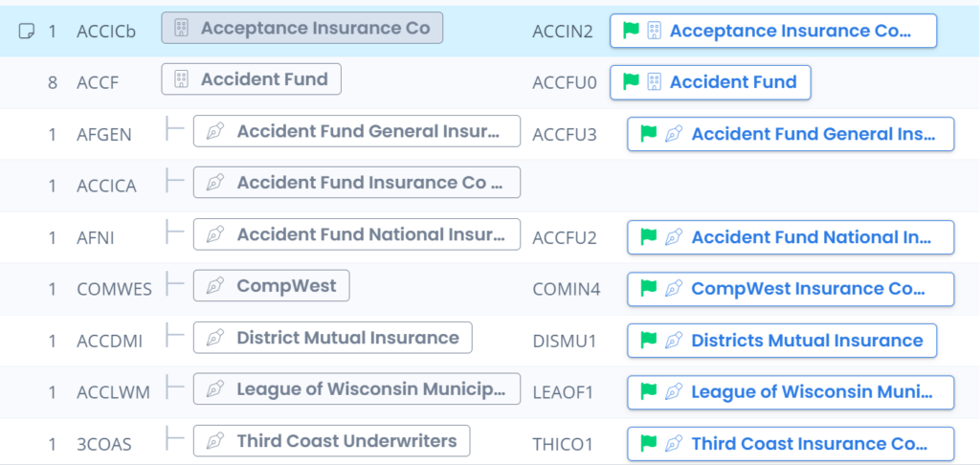Click green flag on Third Coast Insurance Co
Viewport: 980px width, 465px height.
coord(649,444)
